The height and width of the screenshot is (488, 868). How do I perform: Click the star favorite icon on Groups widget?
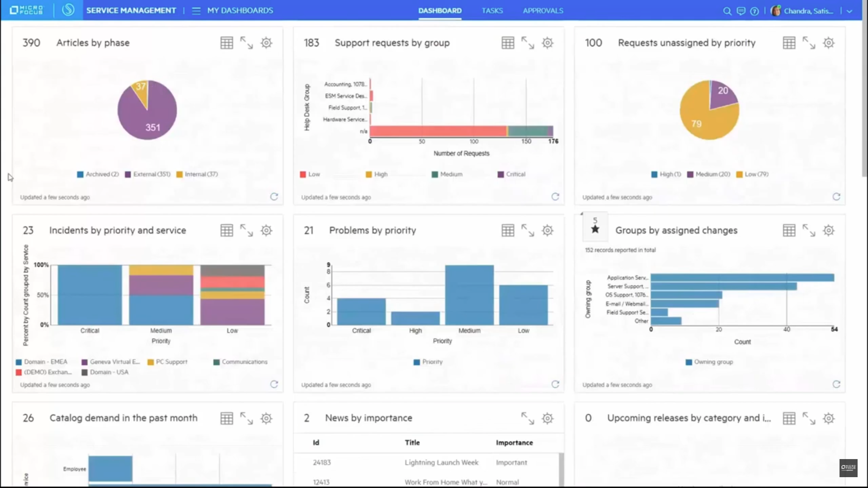click(x=595, y=229)
